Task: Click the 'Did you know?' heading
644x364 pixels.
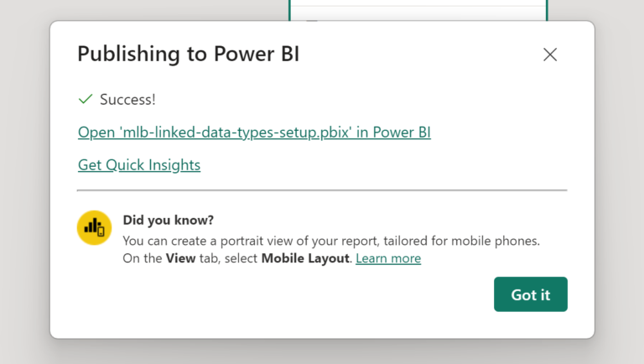Action: click(x=168, y=221)
